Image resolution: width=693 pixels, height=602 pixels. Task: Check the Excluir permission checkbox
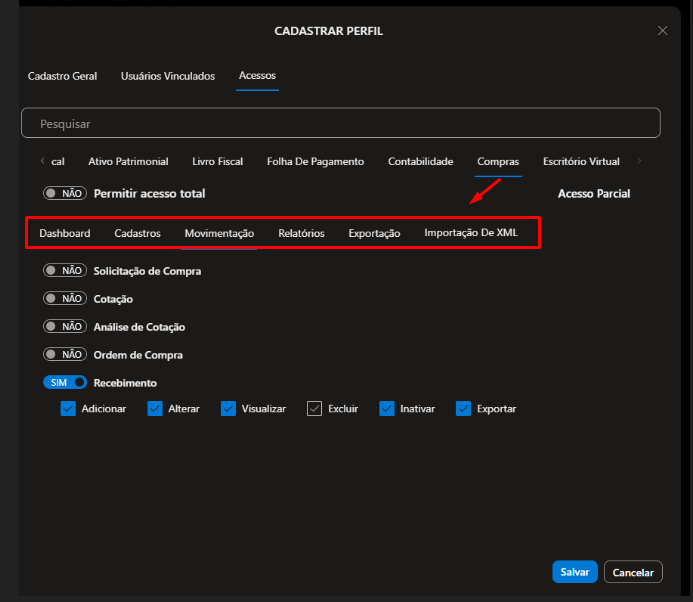[x=314, y=408]
